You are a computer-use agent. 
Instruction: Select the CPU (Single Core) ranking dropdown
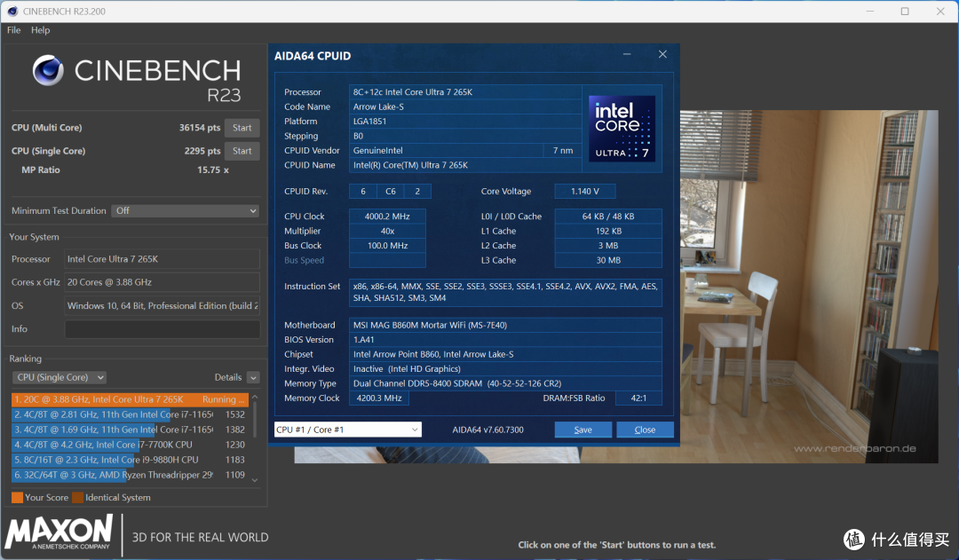[x=59, y=377]
